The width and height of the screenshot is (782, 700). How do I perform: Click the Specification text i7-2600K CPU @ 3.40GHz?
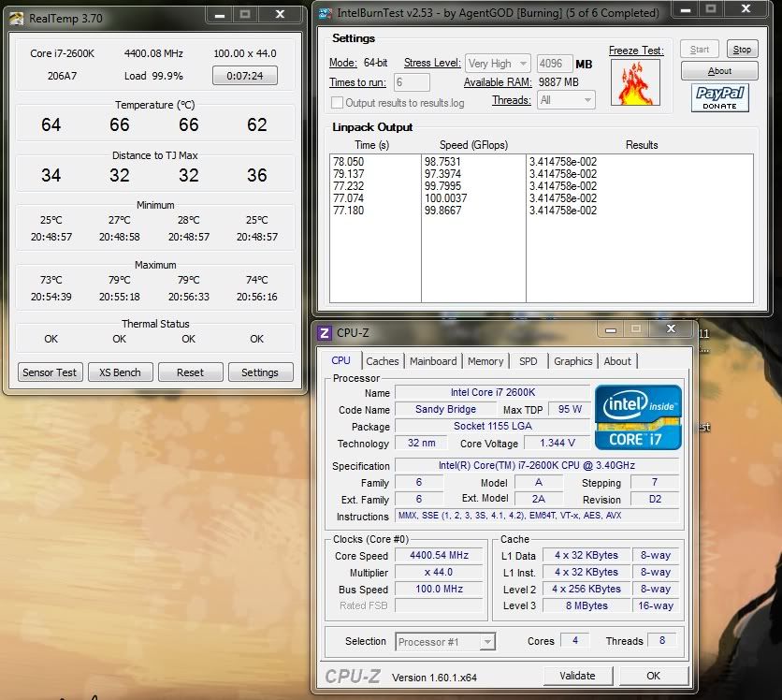[537, 465]
